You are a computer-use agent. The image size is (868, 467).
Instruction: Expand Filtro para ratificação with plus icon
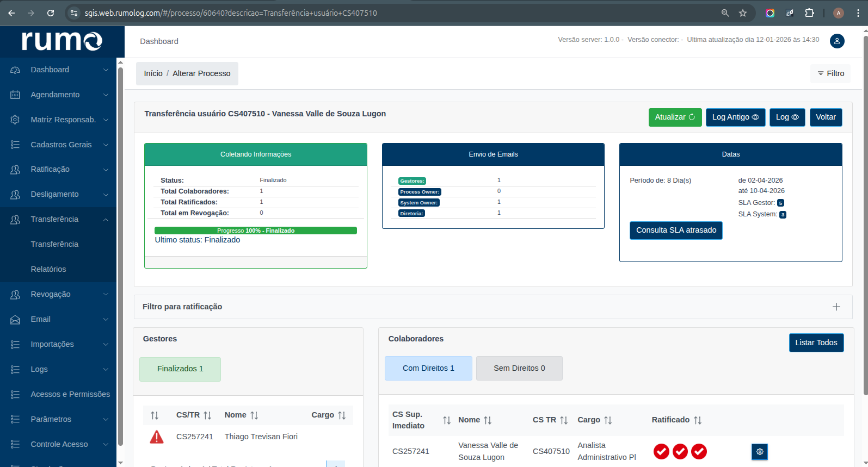[836, 307]
